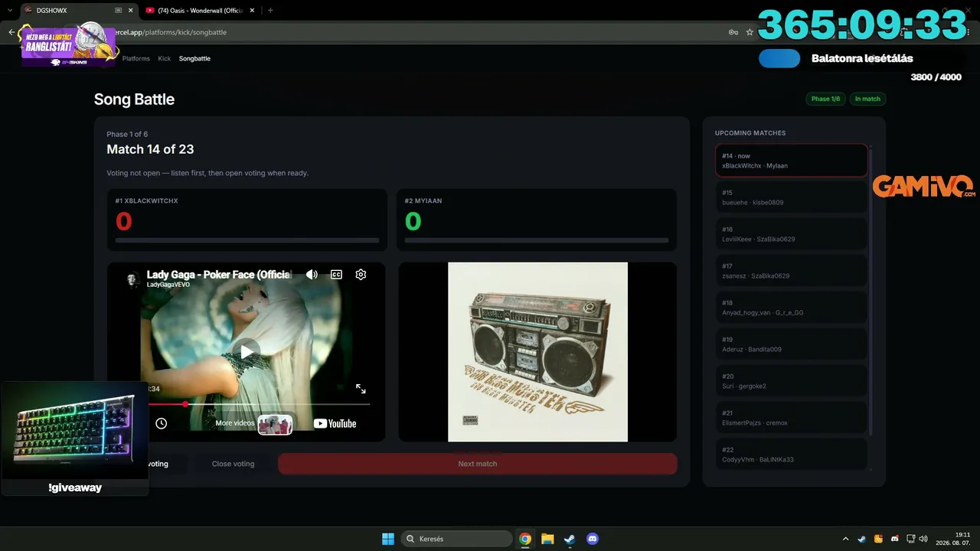Open File Explorer from taskbar
980x551 pixels.
pos(547,539)
